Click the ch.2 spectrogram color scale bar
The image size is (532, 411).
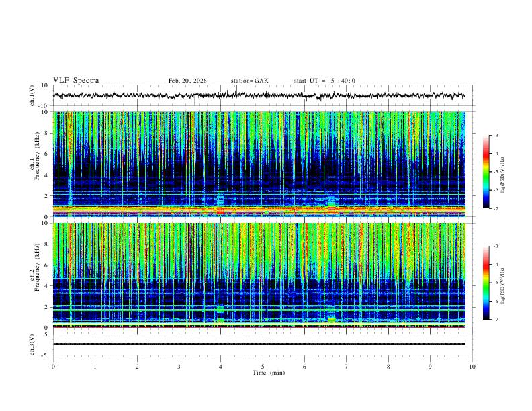[x=486, y=283]
